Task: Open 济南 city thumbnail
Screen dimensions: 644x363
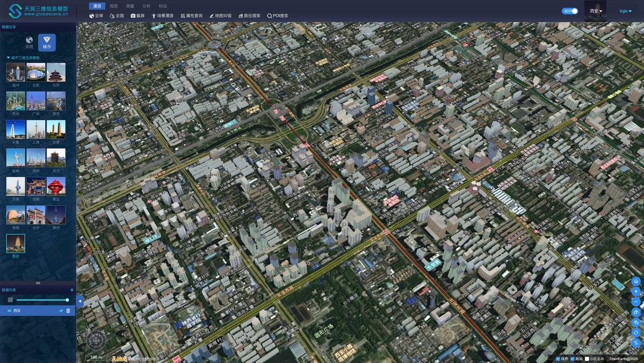Action: click(16, 187)
